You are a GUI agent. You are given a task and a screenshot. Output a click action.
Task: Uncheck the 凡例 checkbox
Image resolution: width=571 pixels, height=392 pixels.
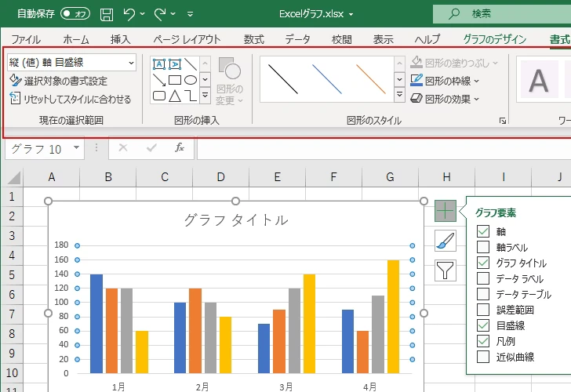483,341
